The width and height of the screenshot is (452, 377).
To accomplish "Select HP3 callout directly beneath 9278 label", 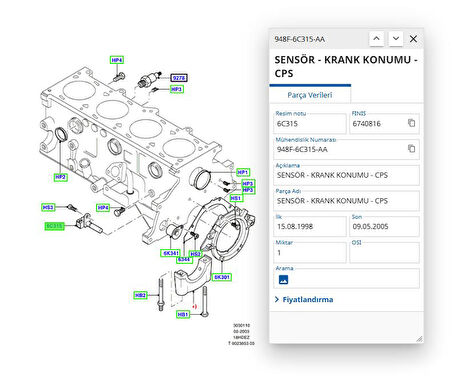I will [x=176, y=89].
